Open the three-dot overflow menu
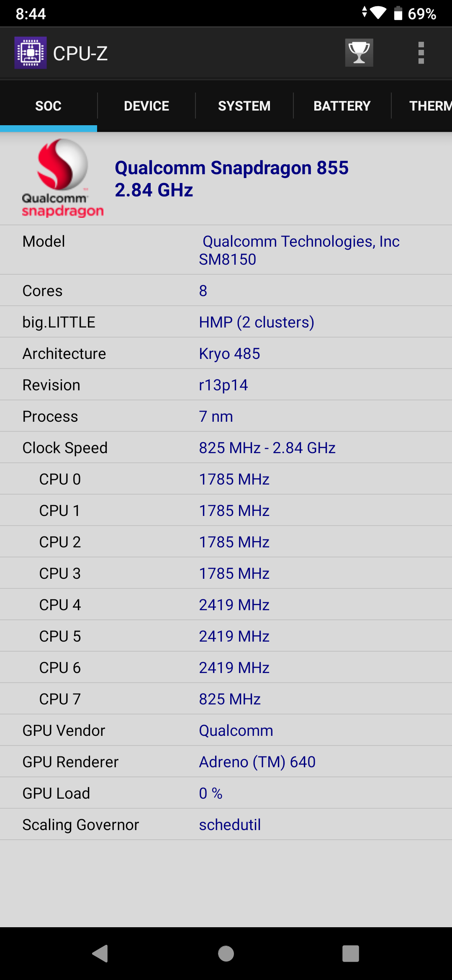 coord(421,53)
